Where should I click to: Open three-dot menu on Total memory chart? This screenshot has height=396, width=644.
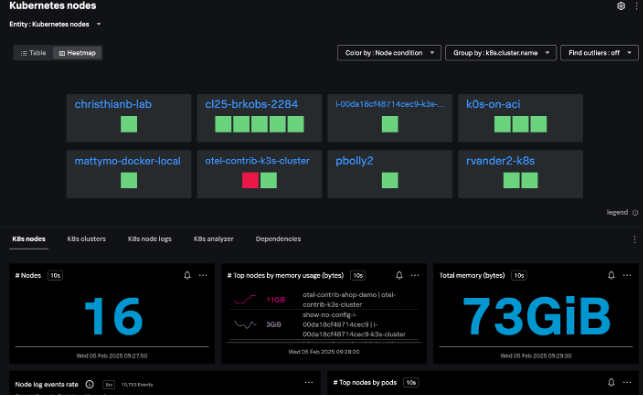click(x=627, y=275)
